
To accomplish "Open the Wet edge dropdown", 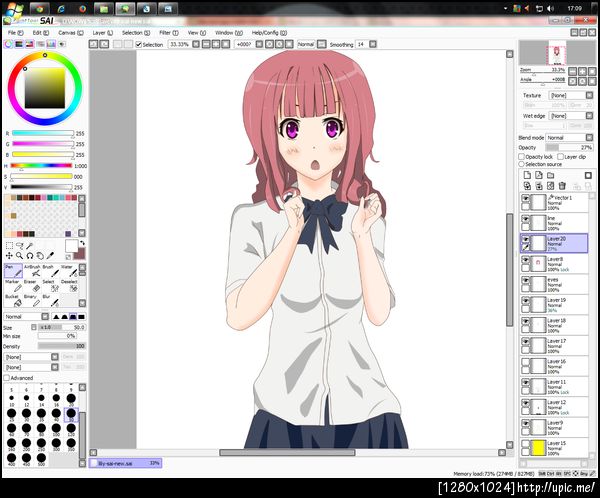I will pyautogui.click(x=571, y=116).
